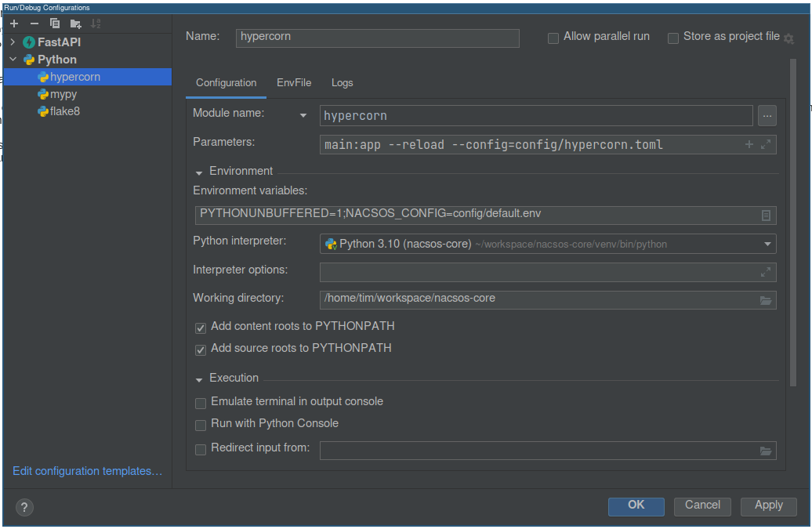812x529 pixels.
Task: Click the Add New Configuration plus icon
Action: click(14, 24)
